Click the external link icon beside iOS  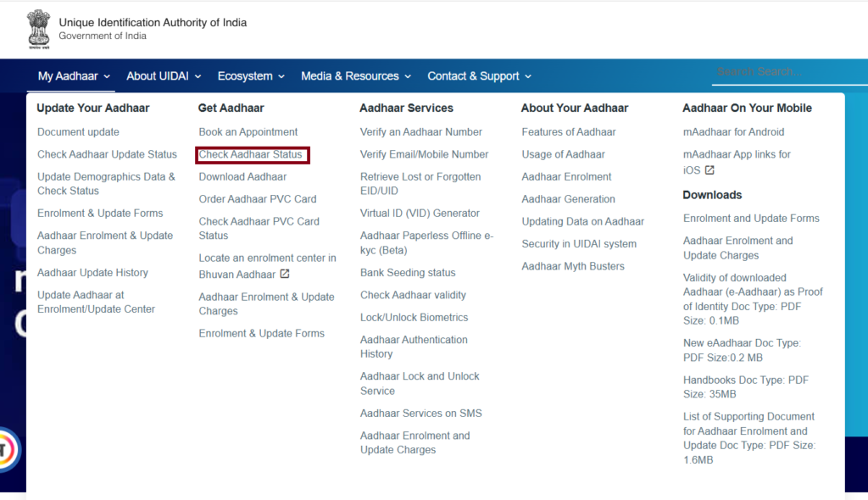coord(709,170)
